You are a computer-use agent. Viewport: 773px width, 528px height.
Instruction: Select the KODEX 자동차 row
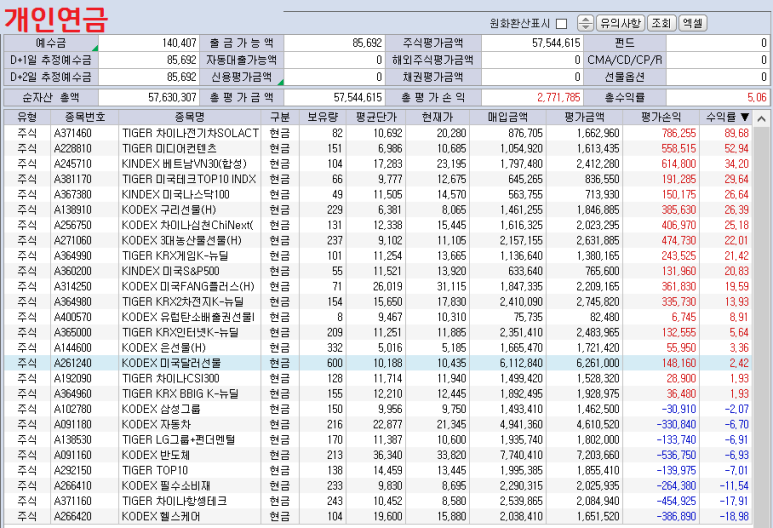(x=379, y=424)
